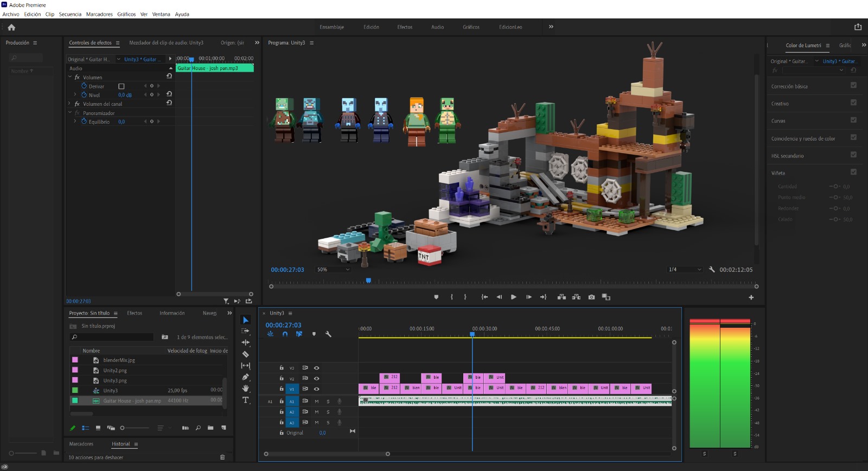
Task: Create new bin in Project panel
Action: pyautogui.click(x=210, y=428)
